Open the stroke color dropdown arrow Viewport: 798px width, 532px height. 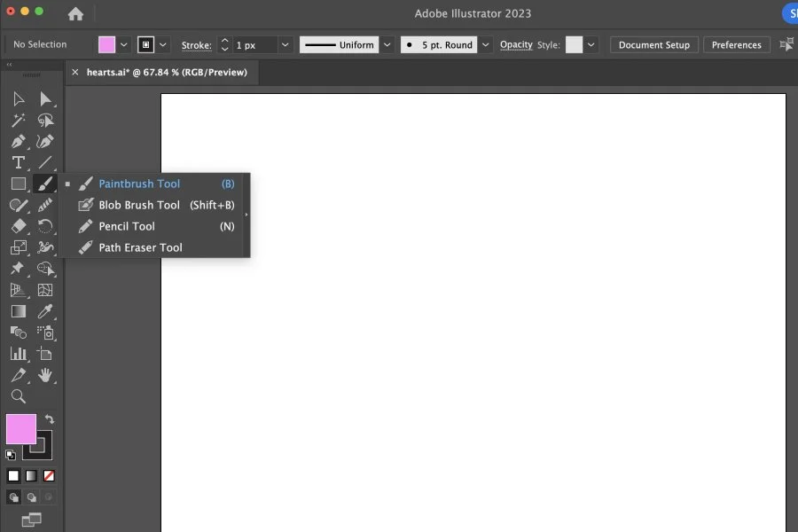pos(163,45)
